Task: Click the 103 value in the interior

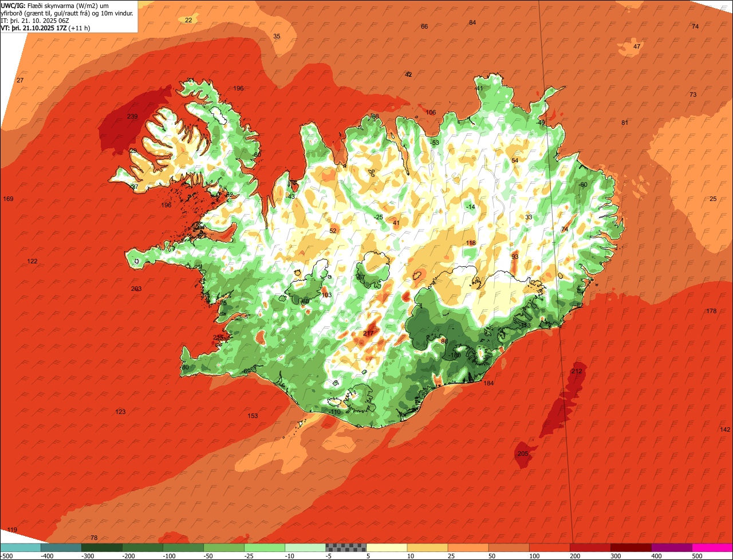Action: click(326, 295)
